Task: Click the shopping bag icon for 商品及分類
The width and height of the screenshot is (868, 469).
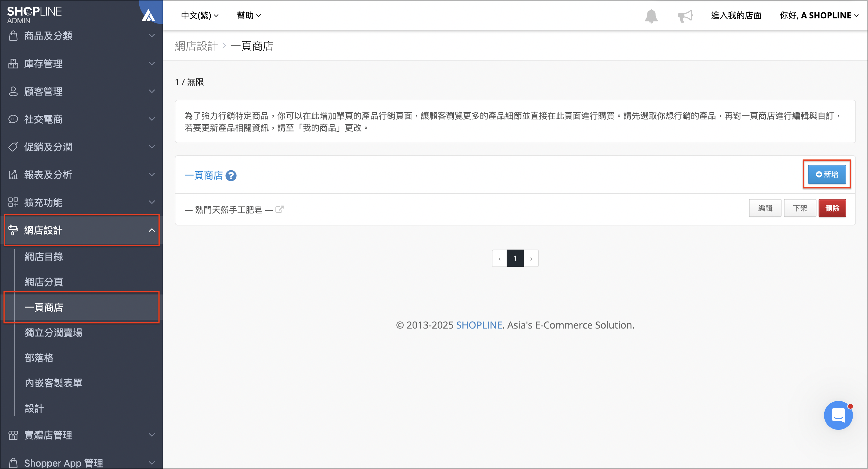Action: 13,35
